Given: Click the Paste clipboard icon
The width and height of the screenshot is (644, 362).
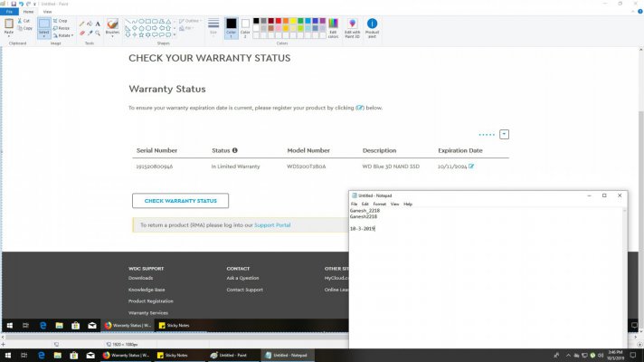Looking at the screenshot, I should coord(9,24).
